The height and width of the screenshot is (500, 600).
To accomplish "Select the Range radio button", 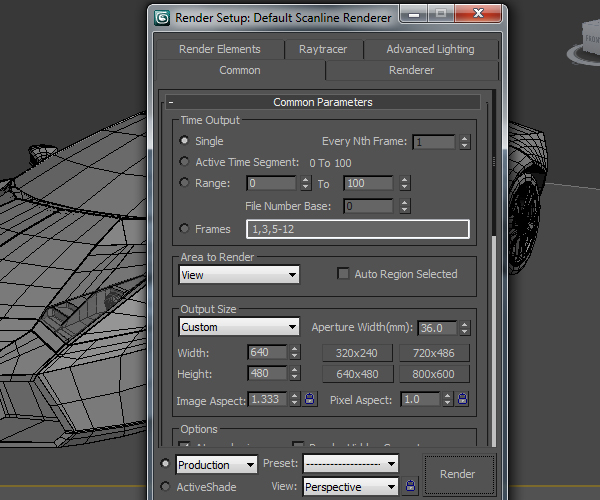I will click(184, 183).
